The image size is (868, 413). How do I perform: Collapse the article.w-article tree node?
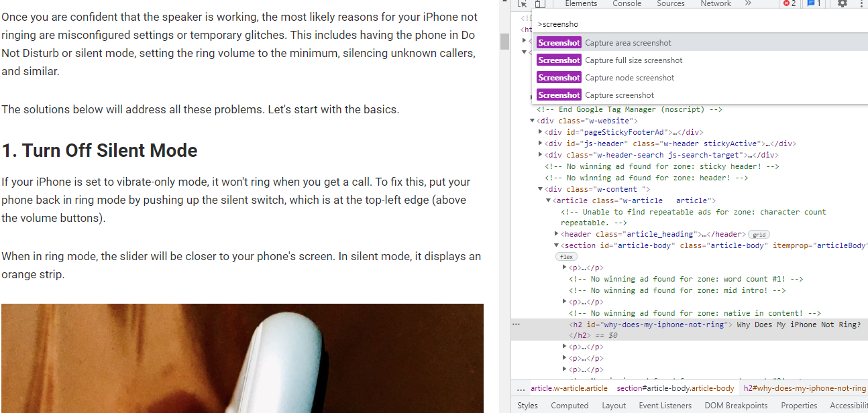549,200
